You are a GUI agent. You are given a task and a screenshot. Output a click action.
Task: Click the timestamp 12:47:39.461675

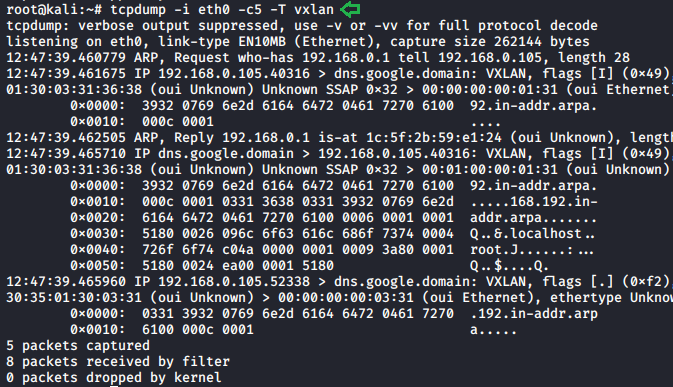coord(66,73)
